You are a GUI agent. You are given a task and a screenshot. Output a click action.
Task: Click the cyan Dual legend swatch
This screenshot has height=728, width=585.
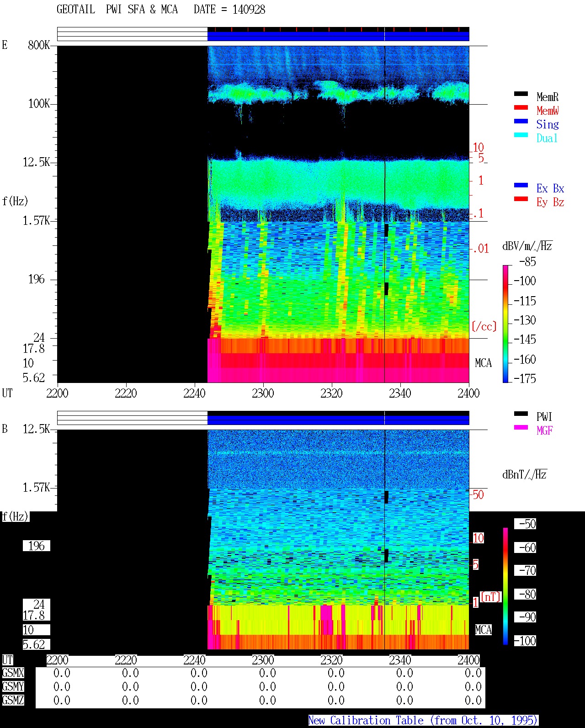(x=521, y=135)
